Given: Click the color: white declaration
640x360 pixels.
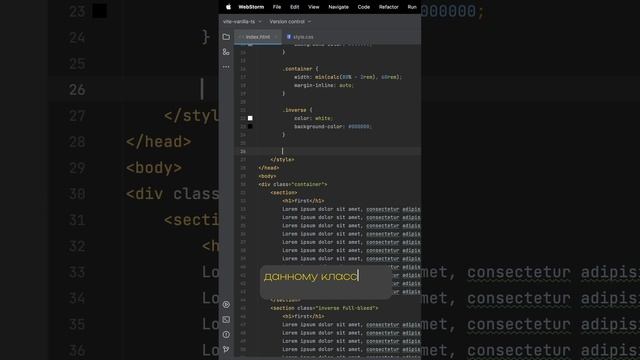Looking at the screenshot, I should tap(313, 118).
